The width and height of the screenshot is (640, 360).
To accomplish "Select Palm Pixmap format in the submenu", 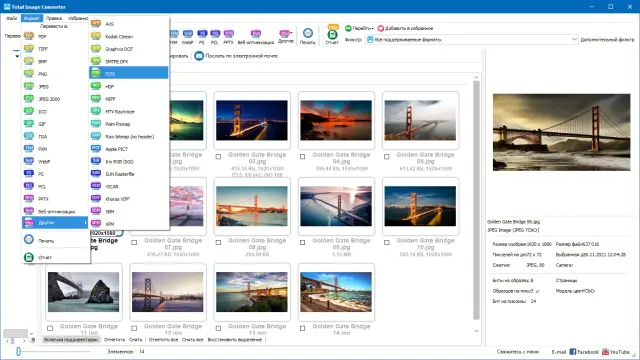I will (x=129, y=124).
